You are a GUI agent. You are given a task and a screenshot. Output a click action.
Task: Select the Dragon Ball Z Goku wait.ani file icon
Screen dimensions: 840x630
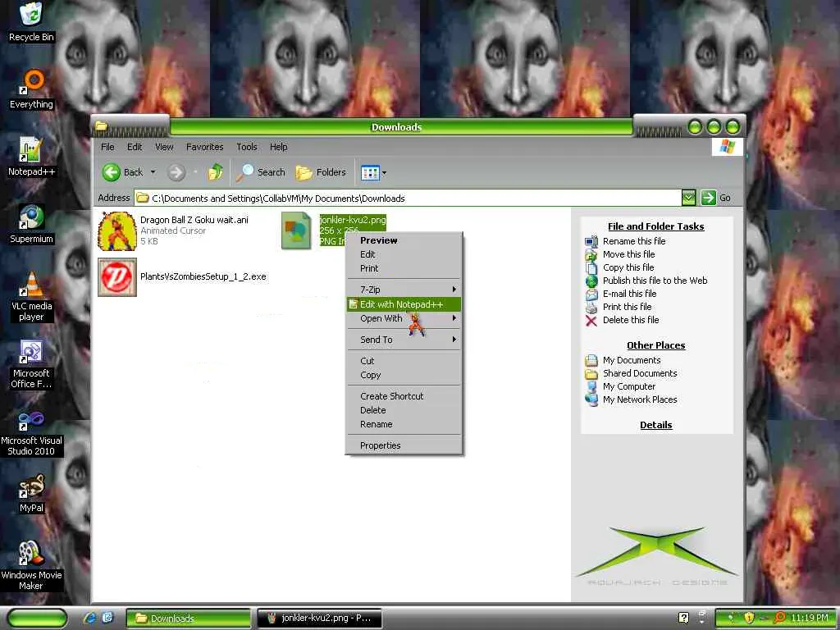tap(116, 231)
